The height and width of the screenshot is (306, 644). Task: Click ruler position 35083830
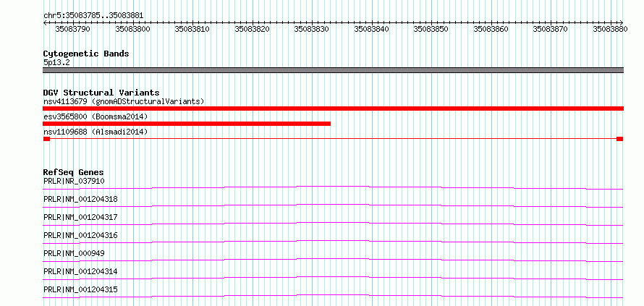click(x=312, y=29)
